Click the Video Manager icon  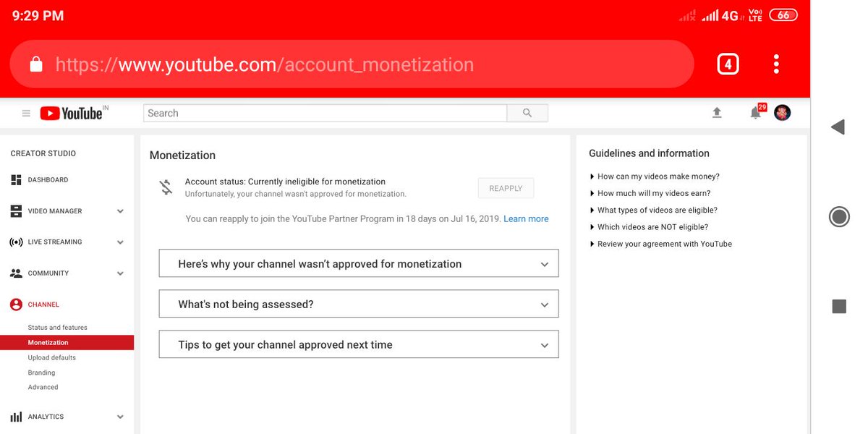point(16,211)
